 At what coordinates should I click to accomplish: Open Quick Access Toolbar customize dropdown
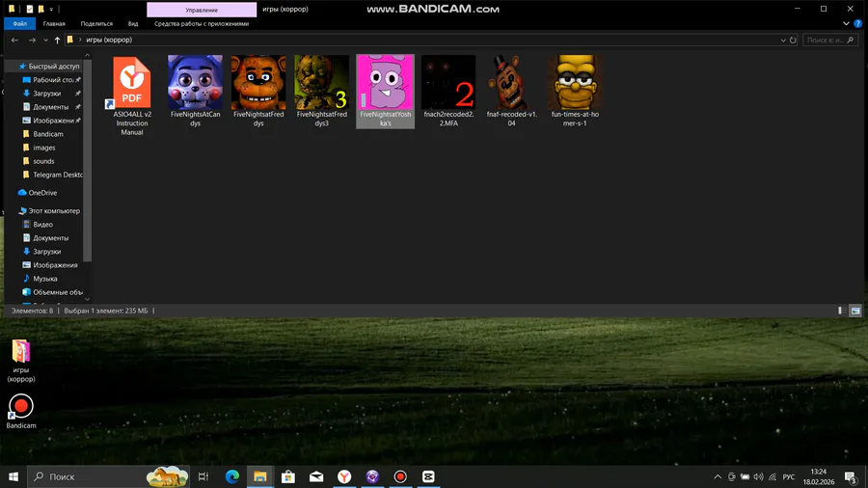(51, 10)
